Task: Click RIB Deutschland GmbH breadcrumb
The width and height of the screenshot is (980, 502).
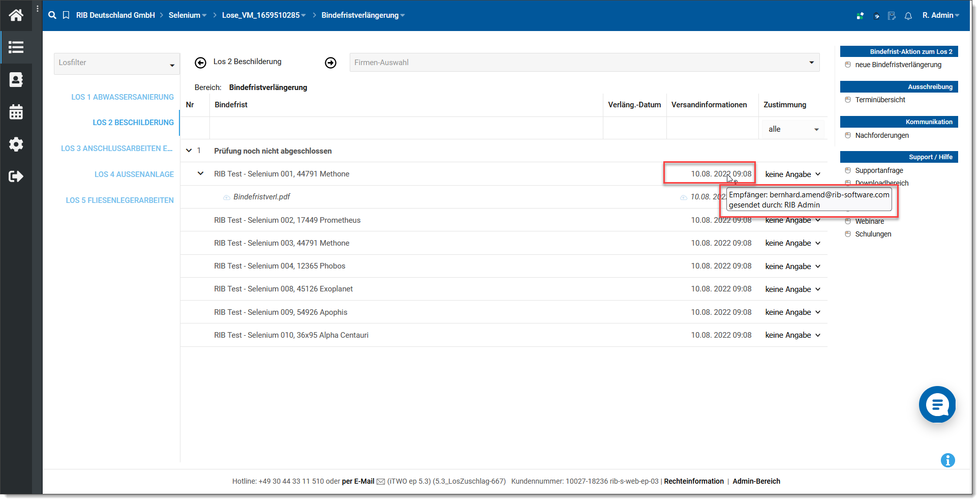Action: pos(115,15)
